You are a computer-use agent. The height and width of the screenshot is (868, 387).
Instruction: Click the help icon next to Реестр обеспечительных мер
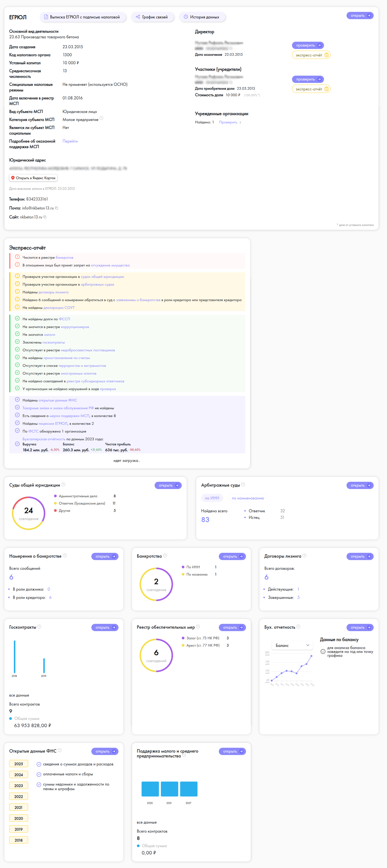click(x=198, y=627)
